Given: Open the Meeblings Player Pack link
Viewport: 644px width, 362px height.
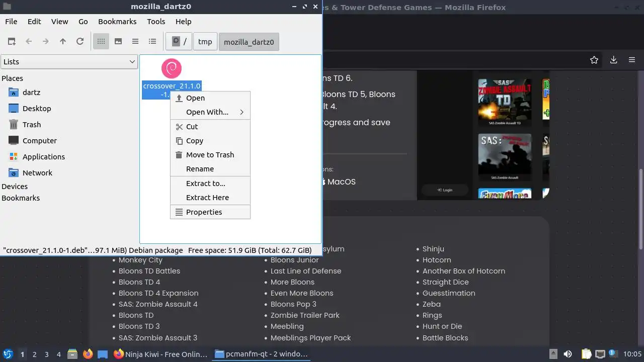Looking at the screenshot, I should click(x=311, y=338).
